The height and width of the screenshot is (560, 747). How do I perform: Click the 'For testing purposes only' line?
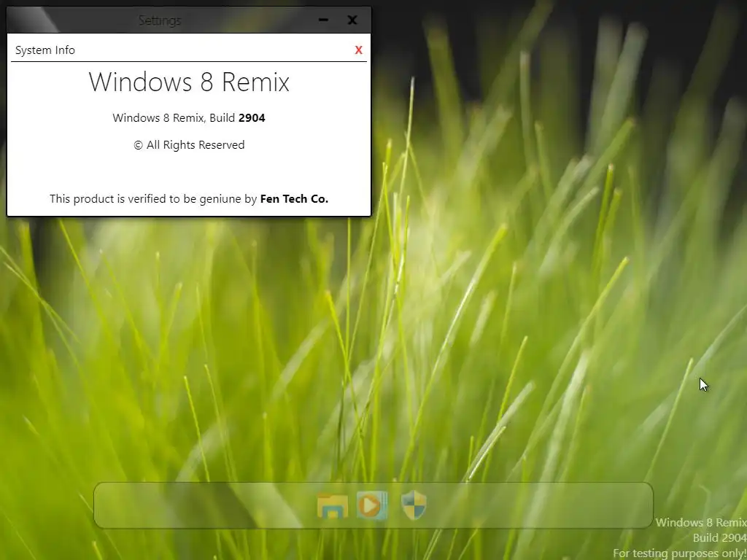[679, 553]
